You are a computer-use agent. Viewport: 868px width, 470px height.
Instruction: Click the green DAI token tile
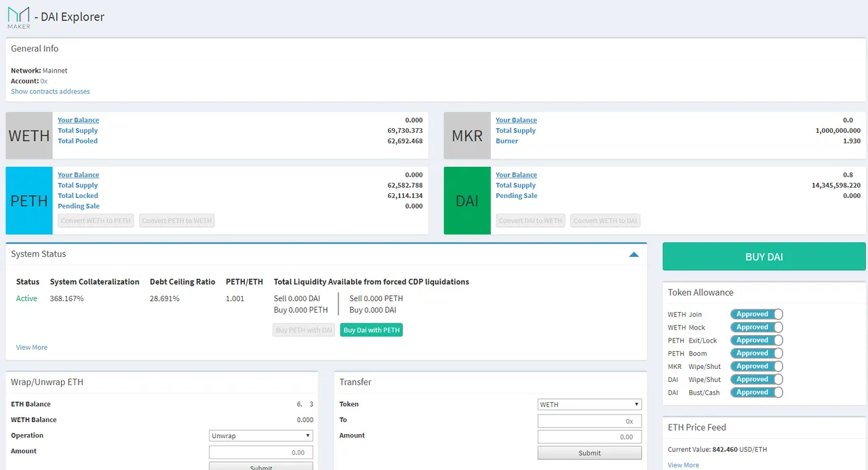[x=467, y=201]
